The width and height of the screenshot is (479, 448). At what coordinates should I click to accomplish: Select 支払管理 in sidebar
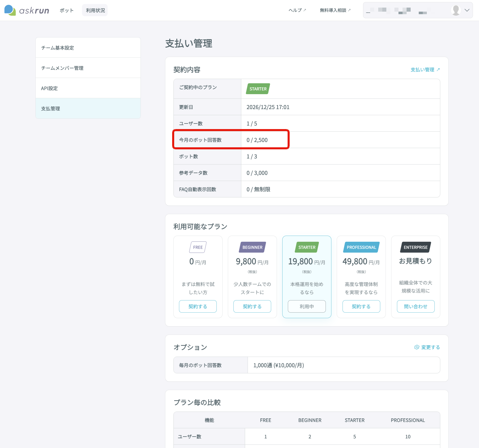[x=88, y=108]
